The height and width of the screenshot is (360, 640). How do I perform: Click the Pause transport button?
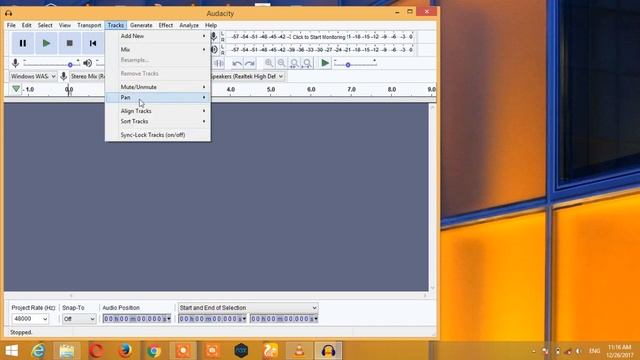click(x=23, y=43)
